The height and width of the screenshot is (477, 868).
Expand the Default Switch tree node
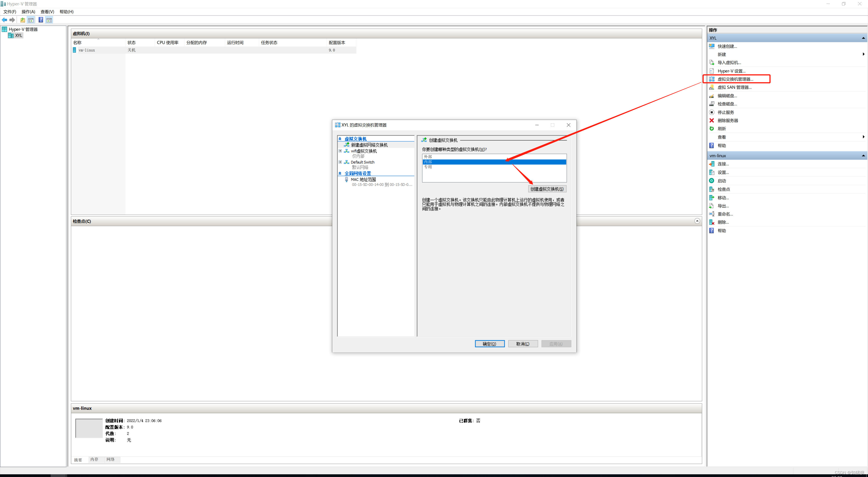point(340,162)
